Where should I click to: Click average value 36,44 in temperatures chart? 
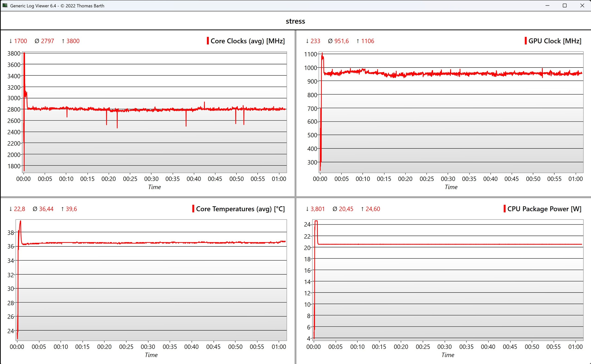click(46, 209)
